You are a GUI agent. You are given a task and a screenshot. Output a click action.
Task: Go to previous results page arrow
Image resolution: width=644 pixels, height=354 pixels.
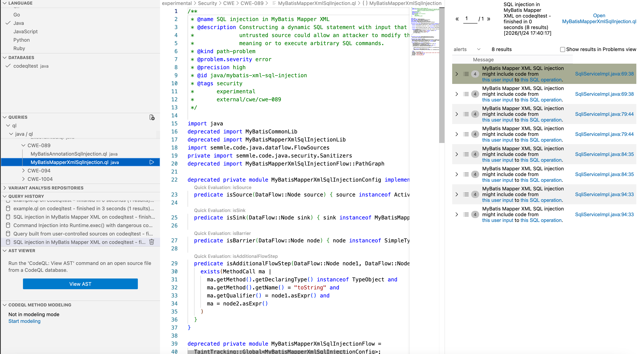click(x=457, y=19)
